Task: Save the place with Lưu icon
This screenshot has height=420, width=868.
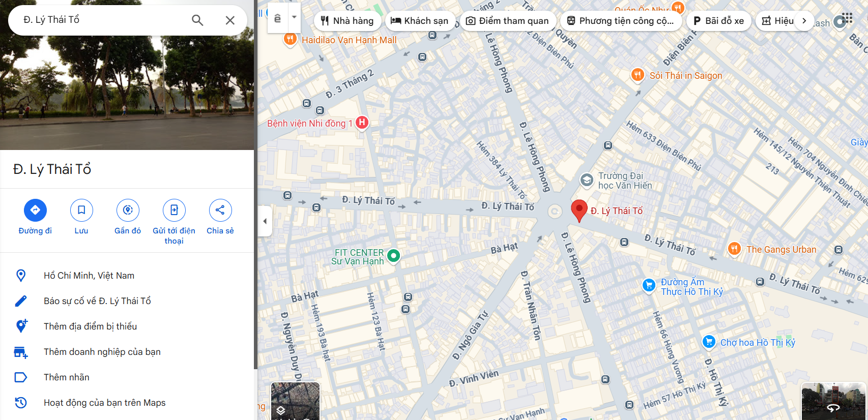Action: point(81,210)
